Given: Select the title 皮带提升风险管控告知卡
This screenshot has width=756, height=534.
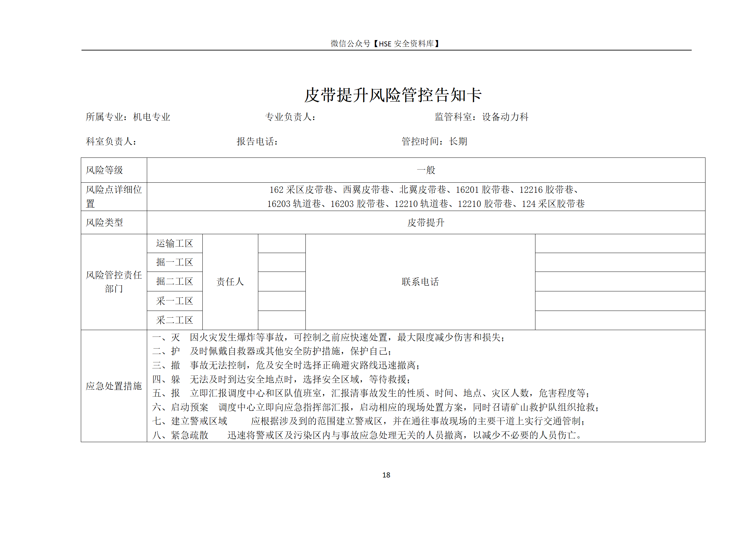Looking at the screenshot, I should tap(393, 95).
